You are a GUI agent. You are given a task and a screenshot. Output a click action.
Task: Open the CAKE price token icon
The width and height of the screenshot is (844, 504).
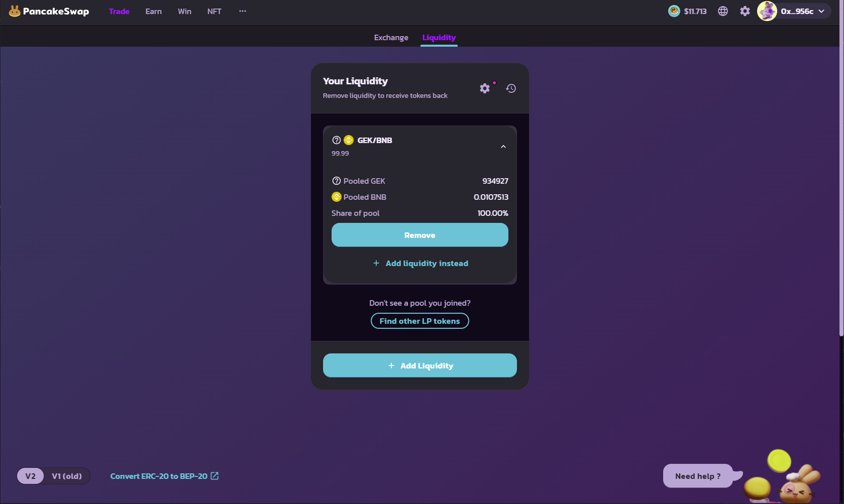click(674, 11)
